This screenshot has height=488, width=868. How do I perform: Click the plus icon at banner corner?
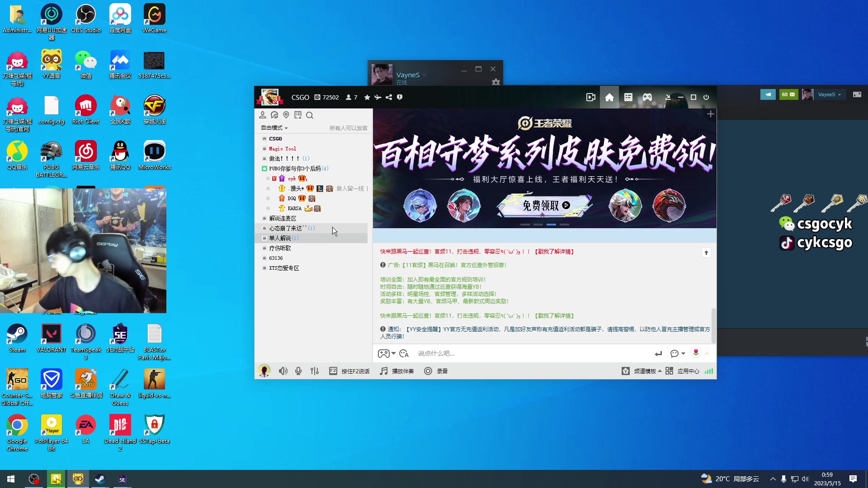[x=711, y=114]
